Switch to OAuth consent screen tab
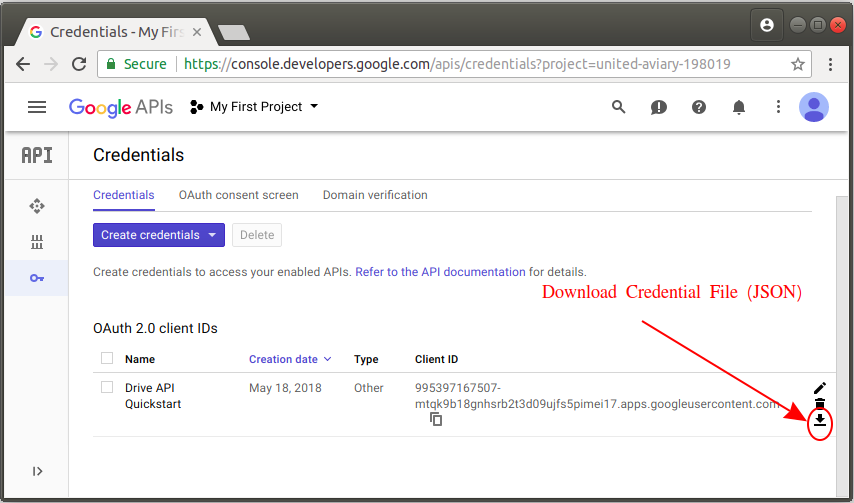This screenshot has width=854, height=503. click(239, 195)
